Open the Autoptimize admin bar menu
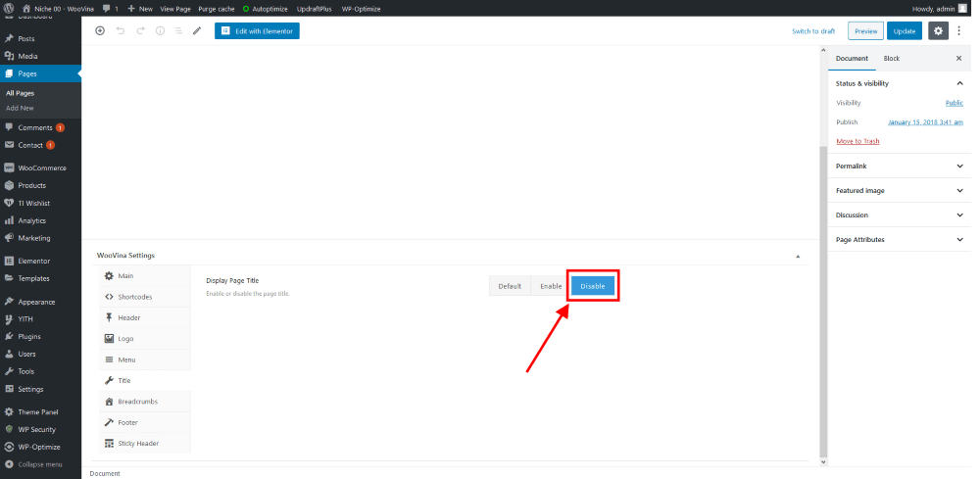This screenshot has width=980, height=479. 266,9
